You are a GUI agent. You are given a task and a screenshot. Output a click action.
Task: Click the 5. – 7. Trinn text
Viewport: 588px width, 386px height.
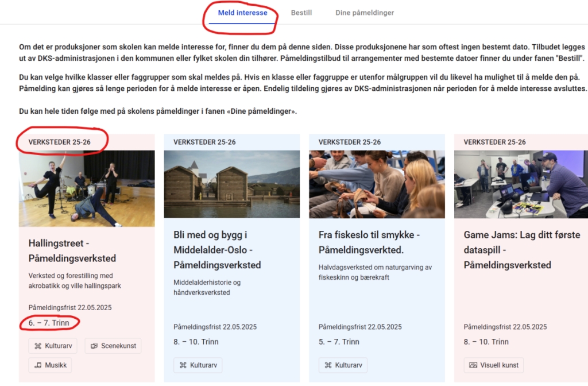coord(339,342)
